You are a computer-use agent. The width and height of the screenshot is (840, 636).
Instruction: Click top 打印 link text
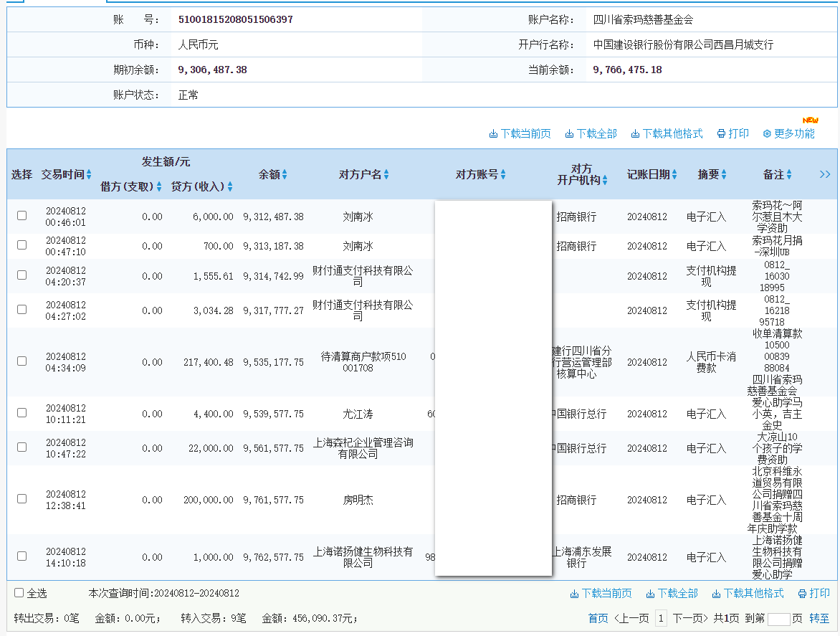coord(739,134)
